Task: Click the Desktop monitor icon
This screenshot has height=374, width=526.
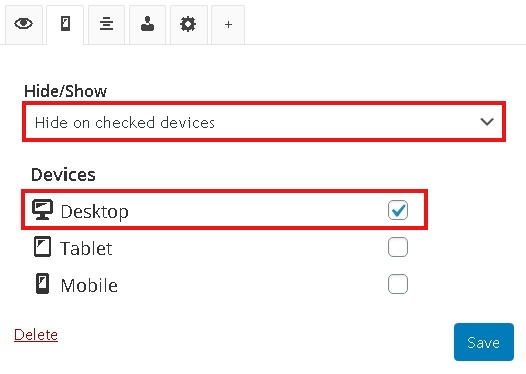Action: click(42, 210)
